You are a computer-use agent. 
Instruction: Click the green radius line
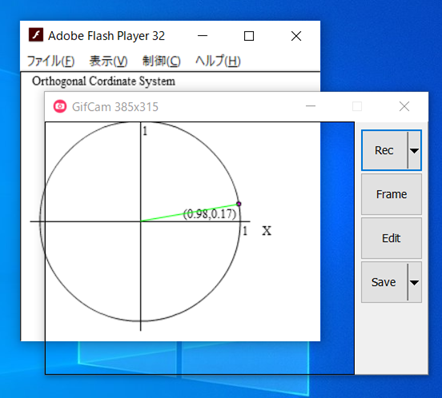click(189, 212)
